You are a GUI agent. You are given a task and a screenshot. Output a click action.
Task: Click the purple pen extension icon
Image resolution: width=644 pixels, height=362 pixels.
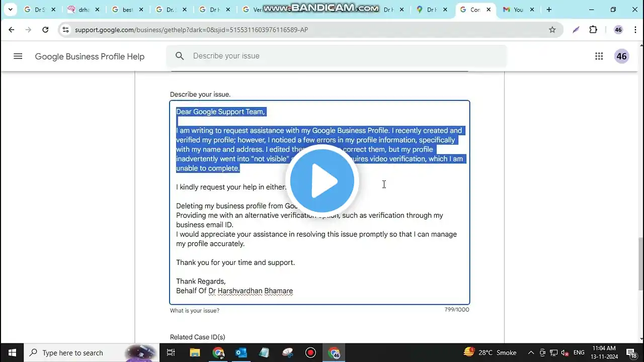click(x=576, y=30)
